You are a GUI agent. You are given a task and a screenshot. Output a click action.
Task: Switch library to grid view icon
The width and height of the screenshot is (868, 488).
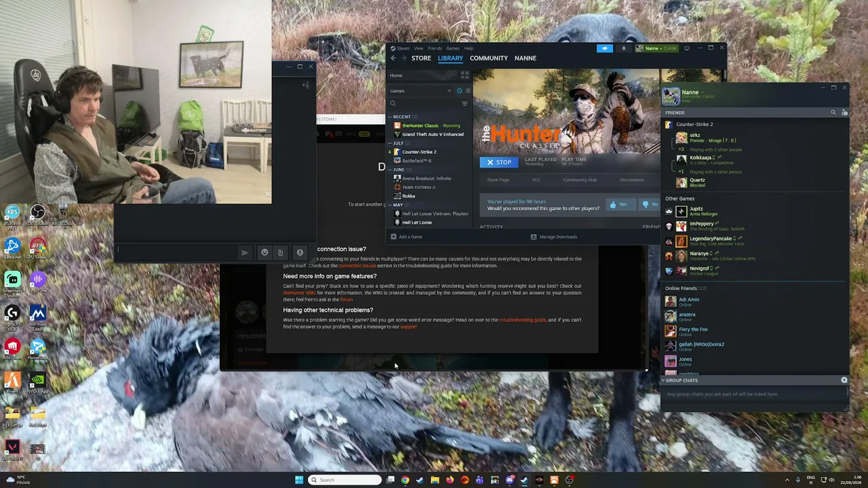point(465,75)
